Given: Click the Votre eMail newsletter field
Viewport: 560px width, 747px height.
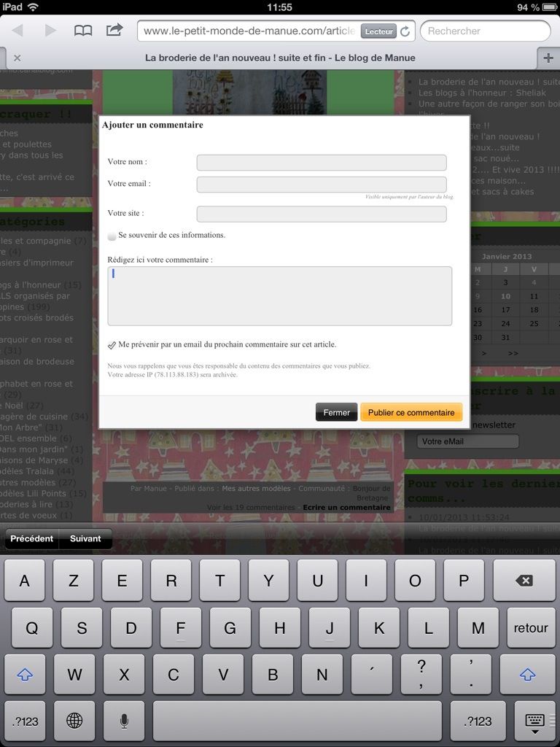Looking at the screenshot, I should [x=467, y=441].
